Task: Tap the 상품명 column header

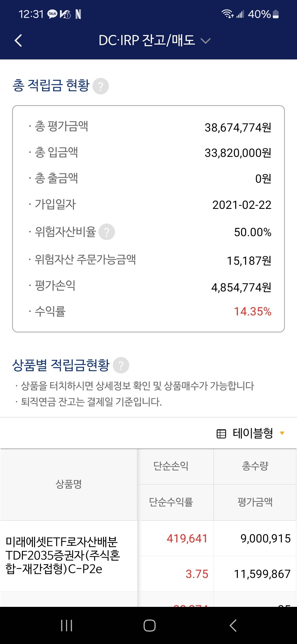Action: click(69, 484)
